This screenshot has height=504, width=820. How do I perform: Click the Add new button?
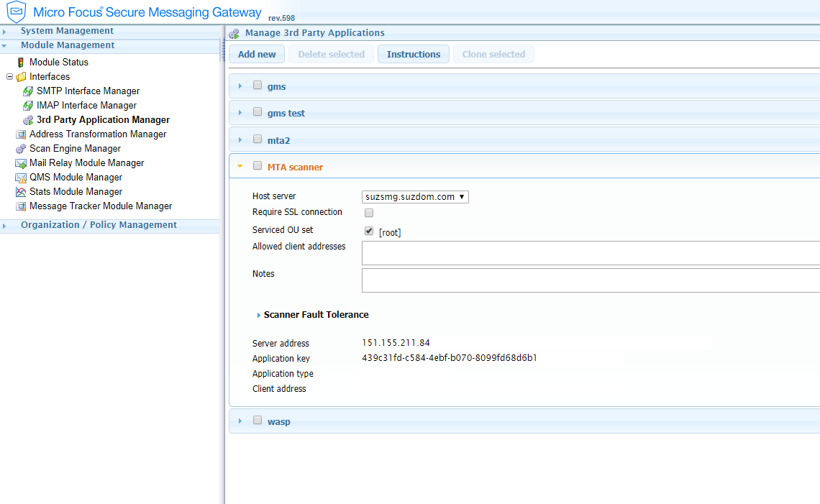point(257,55)
